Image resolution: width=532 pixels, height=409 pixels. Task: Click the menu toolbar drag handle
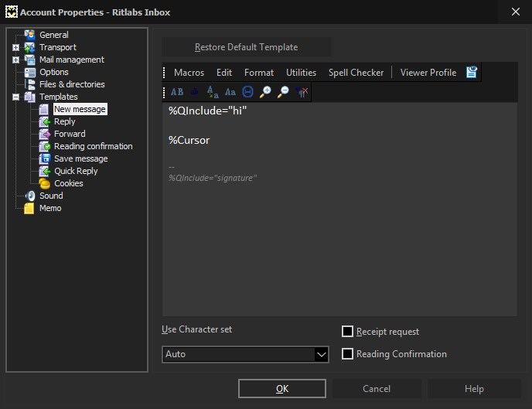164,73
